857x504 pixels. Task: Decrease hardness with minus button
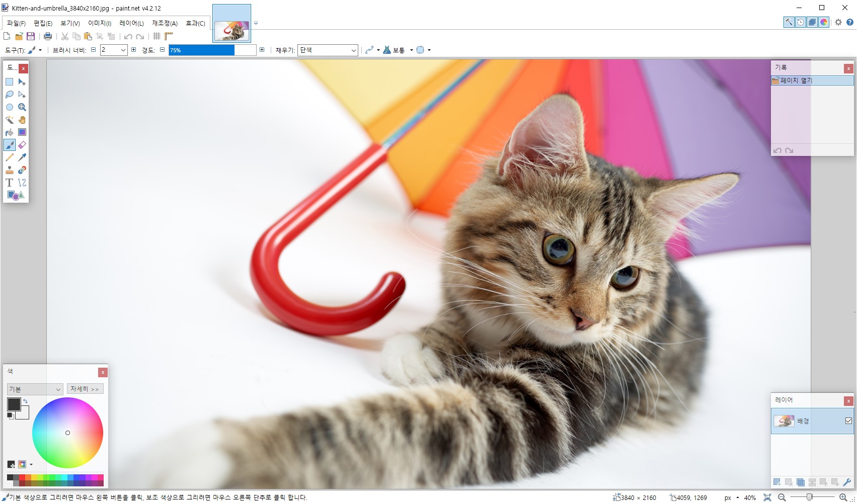pyautogui.click(x=162, y=50)
